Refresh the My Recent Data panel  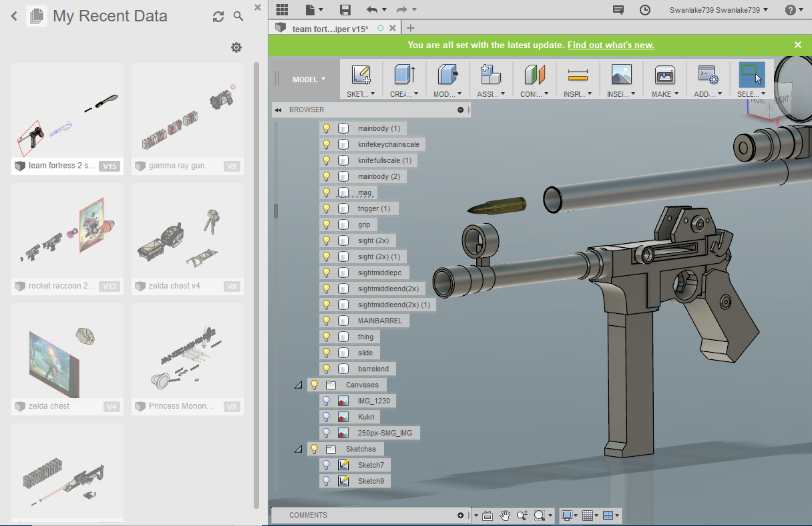click(218, 16)
